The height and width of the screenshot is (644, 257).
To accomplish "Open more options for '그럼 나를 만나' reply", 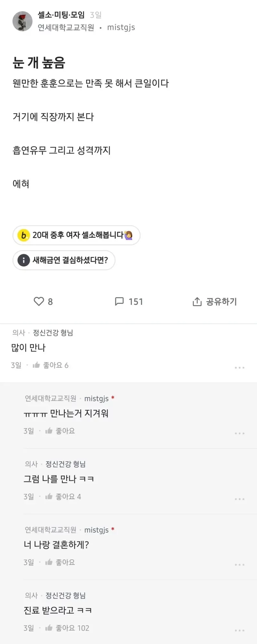I will coord(240,499).
